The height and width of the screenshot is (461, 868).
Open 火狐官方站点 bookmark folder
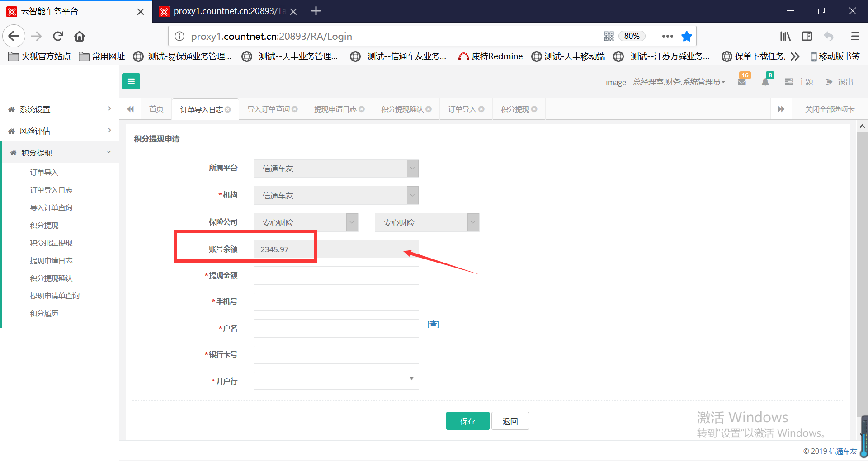[x=39, y=56]
